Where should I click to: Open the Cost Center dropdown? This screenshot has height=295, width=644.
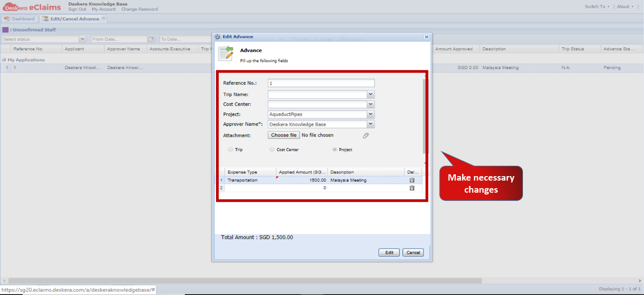point(371,104)
